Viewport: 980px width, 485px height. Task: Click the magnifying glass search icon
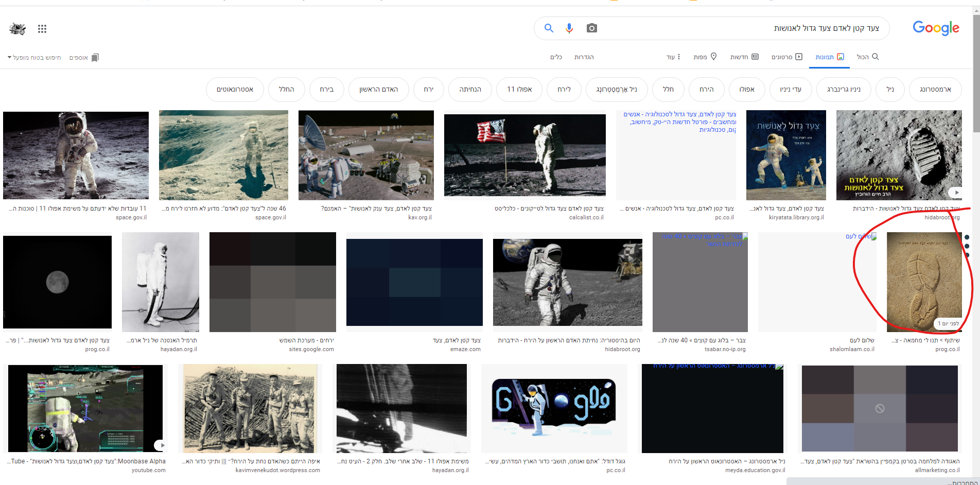(x=549, y=28)
